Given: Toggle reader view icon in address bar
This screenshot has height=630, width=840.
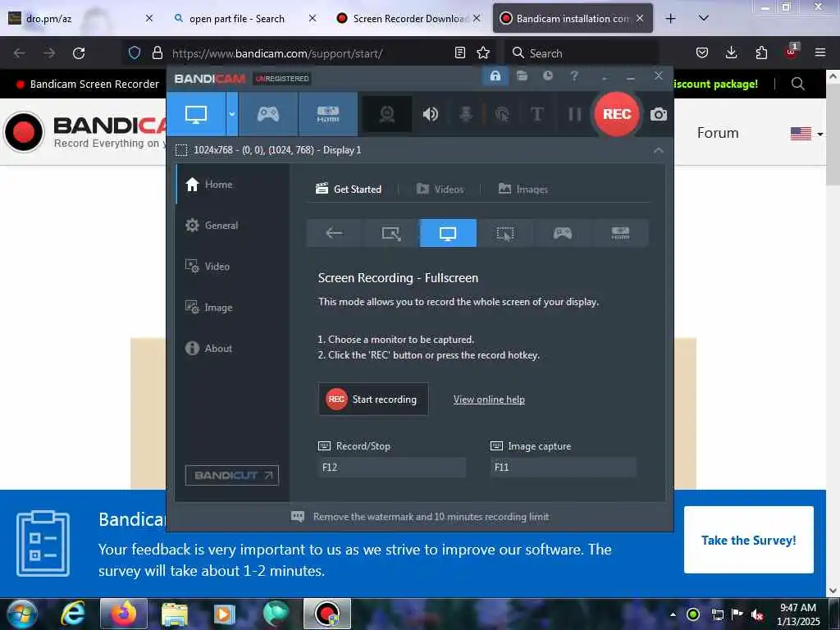Looking at the screenshot, I should pos(459,53).
